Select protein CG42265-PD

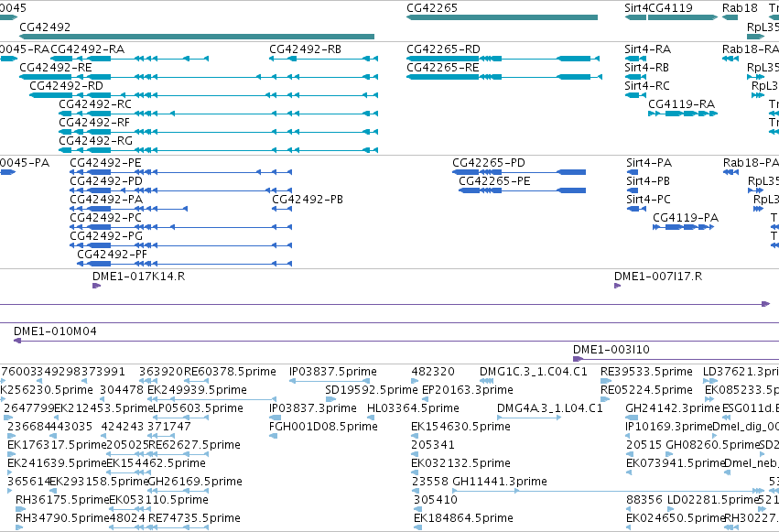tap(519, 172)
